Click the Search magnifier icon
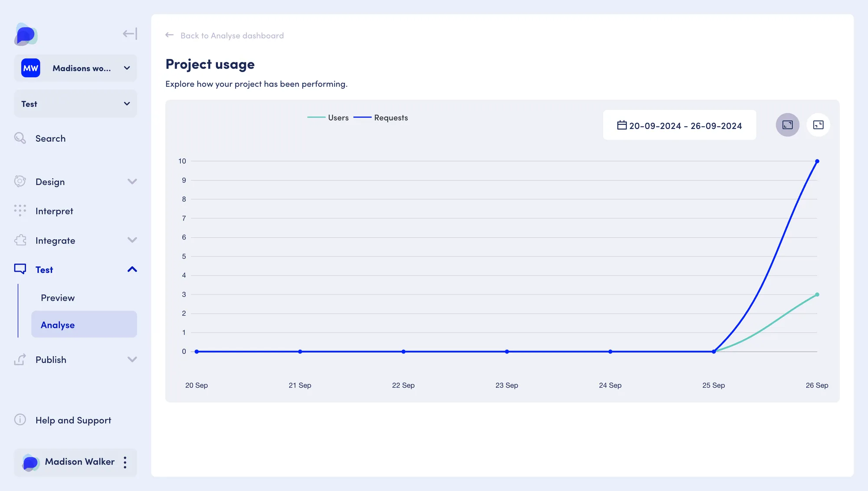The width and height of the screenshot is (868, 491). (20, 138)
